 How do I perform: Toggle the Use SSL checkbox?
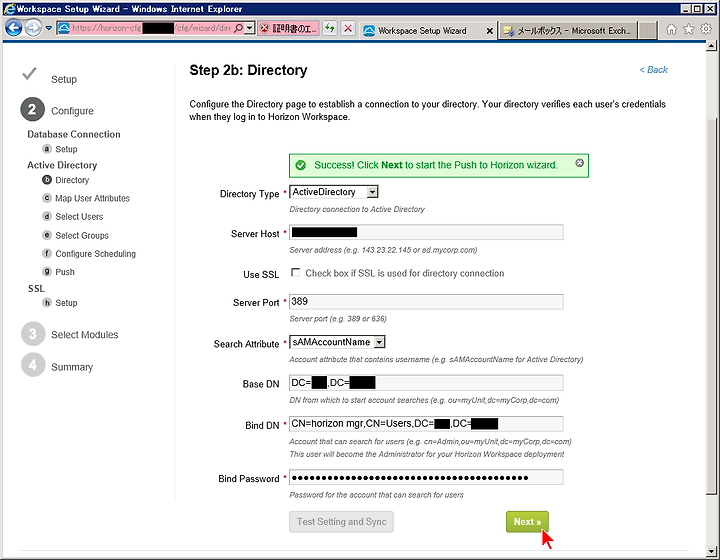(295, 273)
